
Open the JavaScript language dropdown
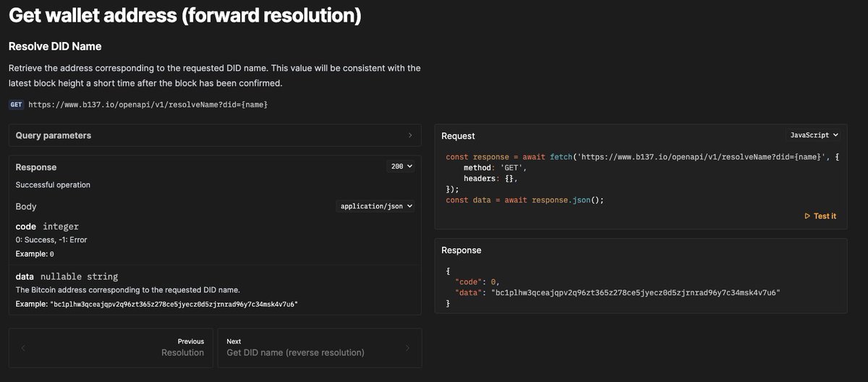pos(814,135)
